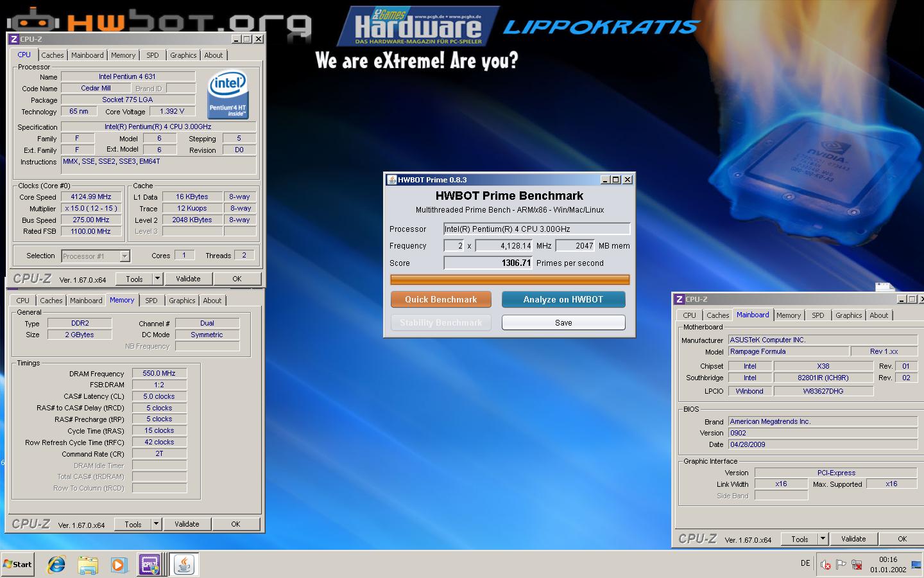
Task: Launch Windows Media Player from taskbar
Action: pyautogui.click(x=119, y=565)
